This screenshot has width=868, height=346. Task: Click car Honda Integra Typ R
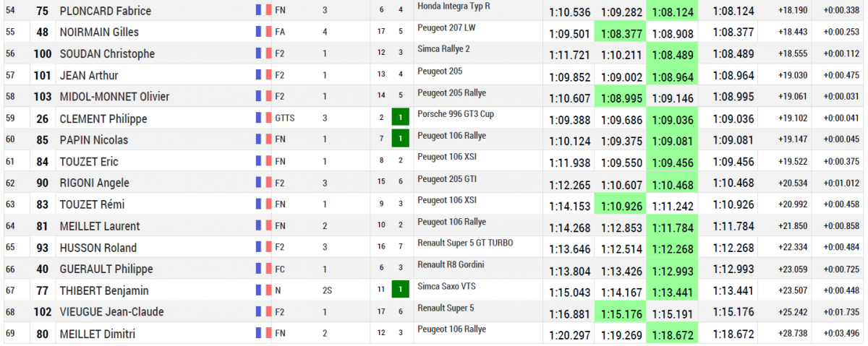coord(454,6)
